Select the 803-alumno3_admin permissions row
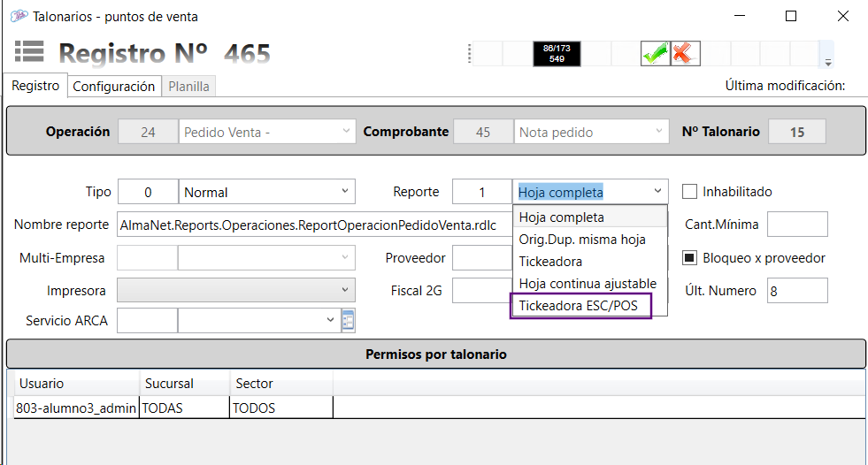The width and height of the screenshot is (868, 465). 76,408
